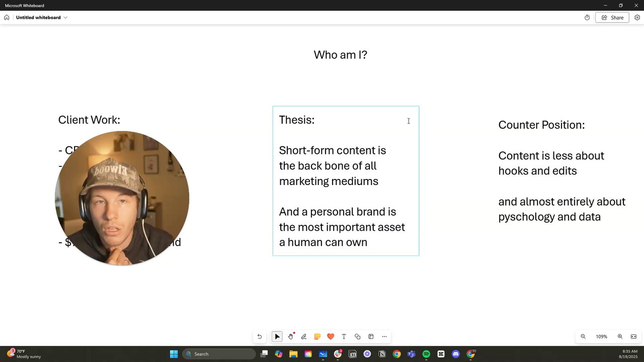
Task: Open the Pen inking tool
Action: click(304, 337)
